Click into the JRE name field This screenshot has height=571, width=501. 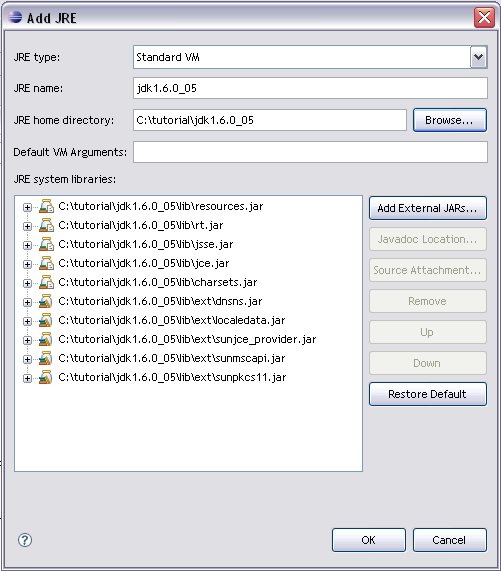(x=310, y=88)
